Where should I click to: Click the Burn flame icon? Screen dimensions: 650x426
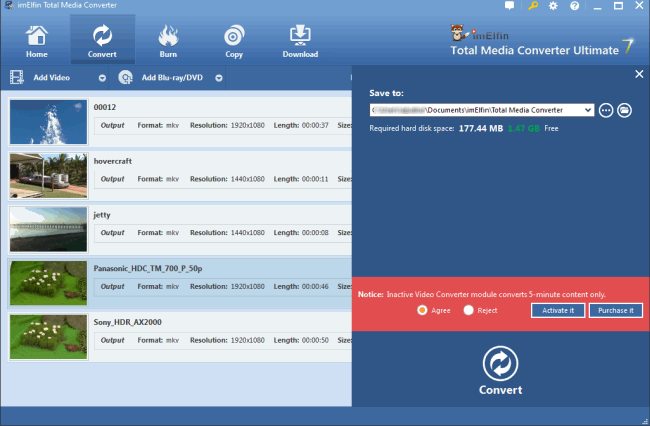[168, 35]
